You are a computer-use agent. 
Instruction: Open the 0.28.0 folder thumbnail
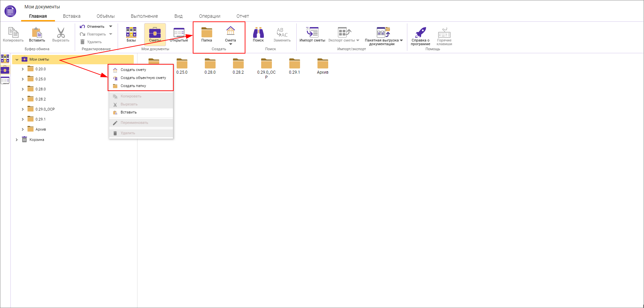click(210, 64)
